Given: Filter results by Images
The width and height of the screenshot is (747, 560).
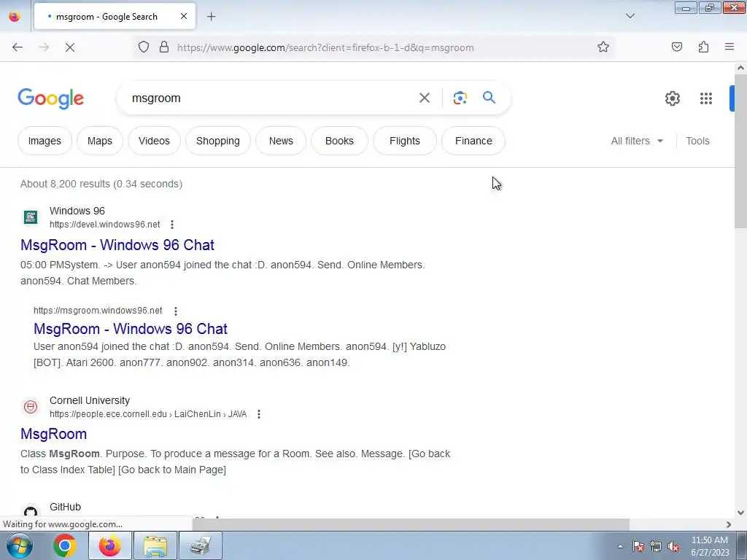Looking at the screenshot, I should coord(44,141).
